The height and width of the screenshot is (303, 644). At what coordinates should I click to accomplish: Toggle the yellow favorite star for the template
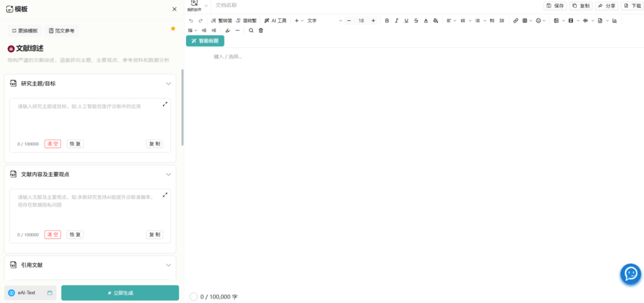[173, 28]
